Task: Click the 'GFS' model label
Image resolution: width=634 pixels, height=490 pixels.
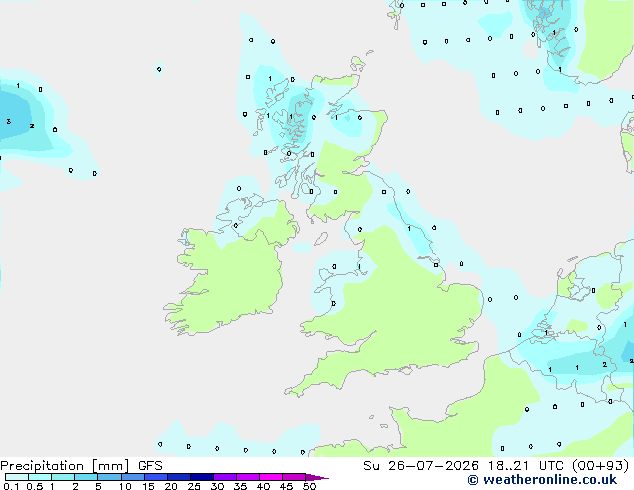Action: click(x=150, y=466)
